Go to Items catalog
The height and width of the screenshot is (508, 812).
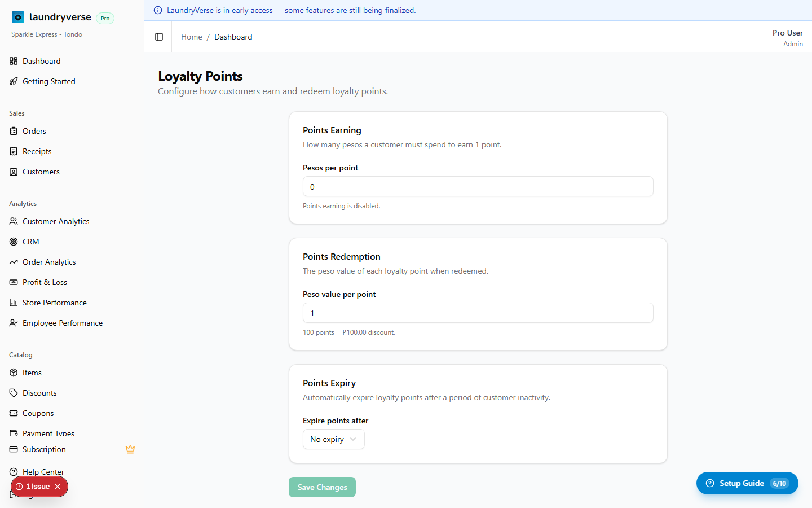[x=72, y=373]
